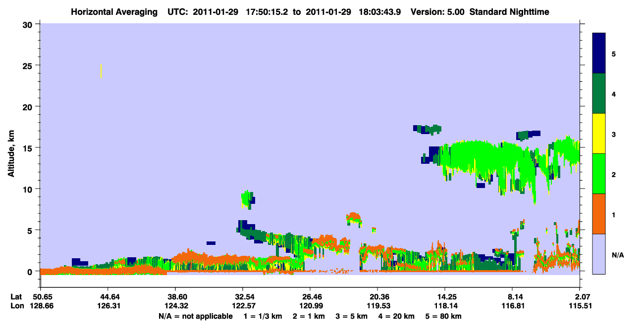644x330 pixels.
Task: Click the 'Lon' axis row label
Action: pyautogui.click(x=17, y=306)
